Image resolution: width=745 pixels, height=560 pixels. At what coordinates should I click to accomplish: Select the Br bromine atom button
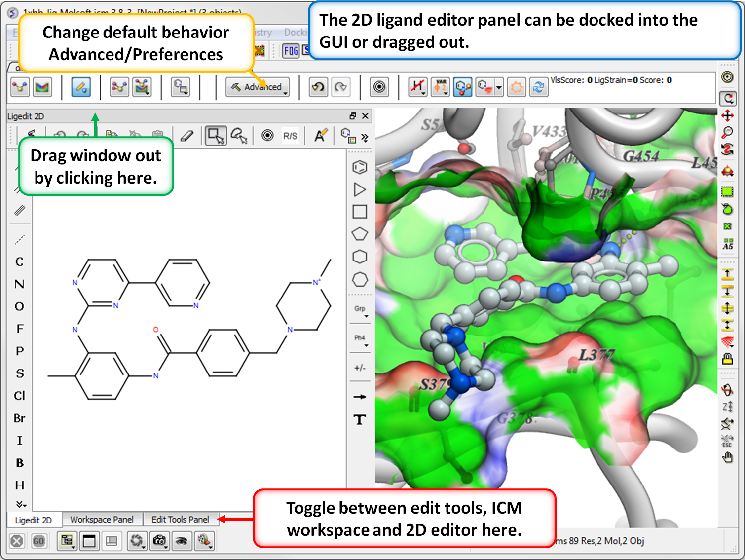tap(19, 418)
